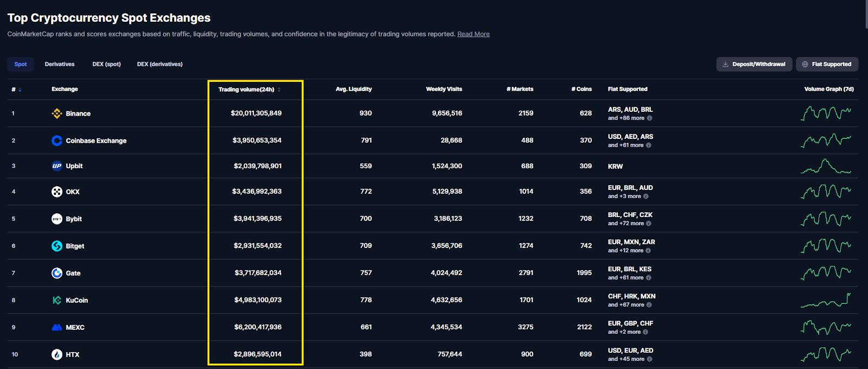Click Upbit's 7d volume graph
The width and height of the screenshot is (868, 369).
(826, 166)
